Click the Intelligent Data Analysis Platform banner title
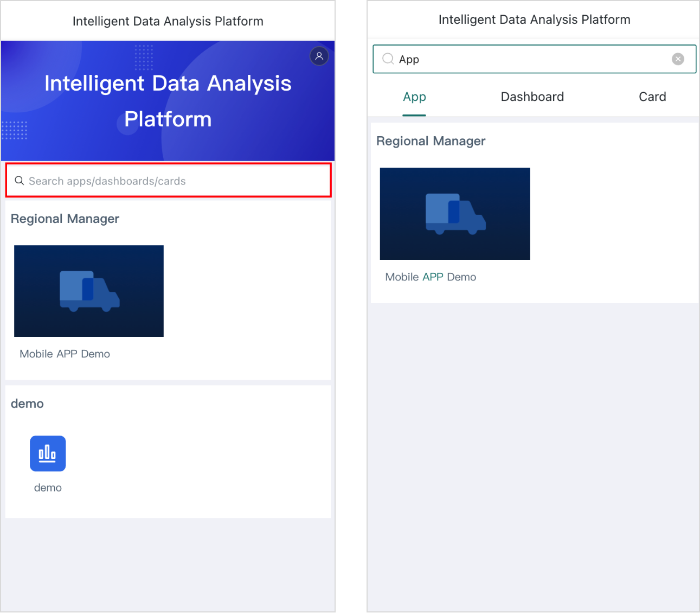700x613 pixels. tap(168, 101)
